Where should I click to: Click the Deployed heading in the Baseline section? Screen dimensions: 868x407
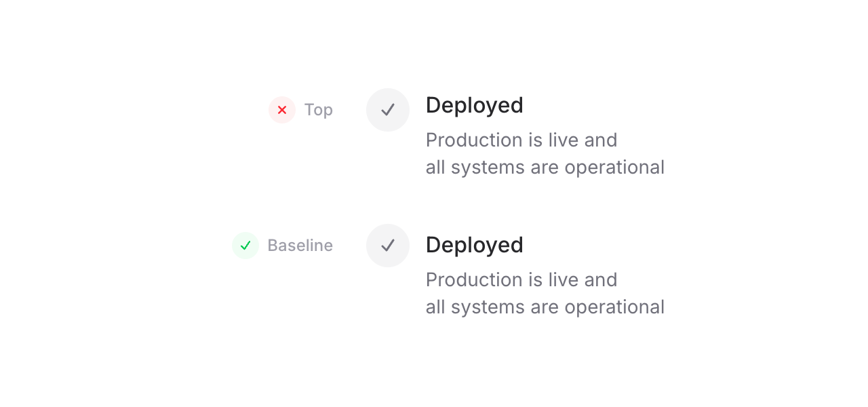[474, 245]
